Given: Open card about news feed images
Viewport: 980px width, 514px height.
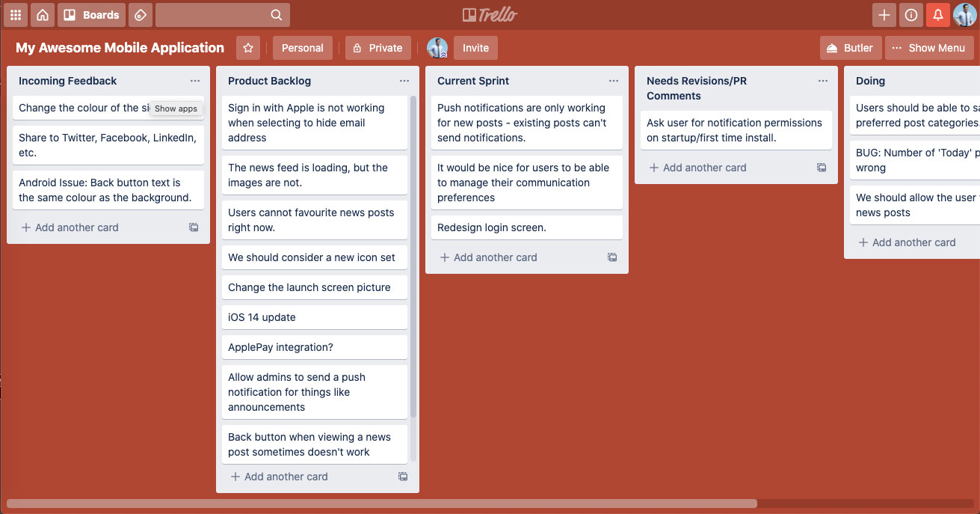Looking at the screenshot, I should click(x=315, y=175).
